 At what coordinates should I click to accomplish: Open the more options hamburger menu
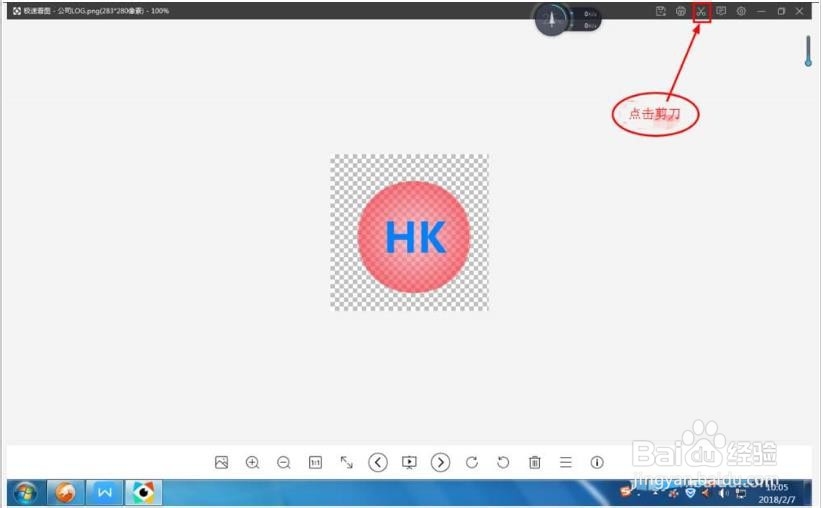tap(566, 462)
